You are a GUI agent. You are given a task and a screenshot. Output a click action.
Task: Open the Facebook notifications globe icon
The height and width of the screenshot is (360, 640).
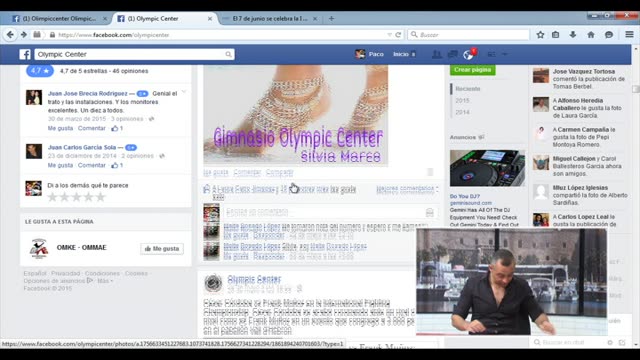coord(469,54)
